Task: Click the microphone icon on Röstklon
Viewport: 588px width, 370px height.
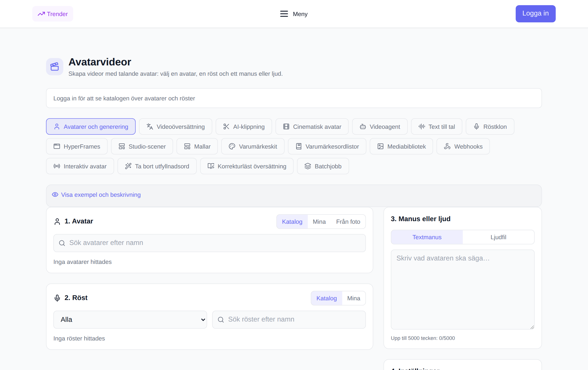Action: point(476,126)
